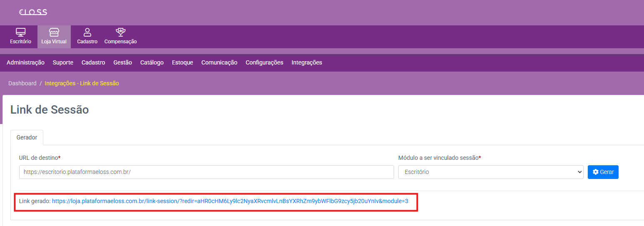Expand the Módulo a ser vinculado dropdown

(x=491, y=172)
